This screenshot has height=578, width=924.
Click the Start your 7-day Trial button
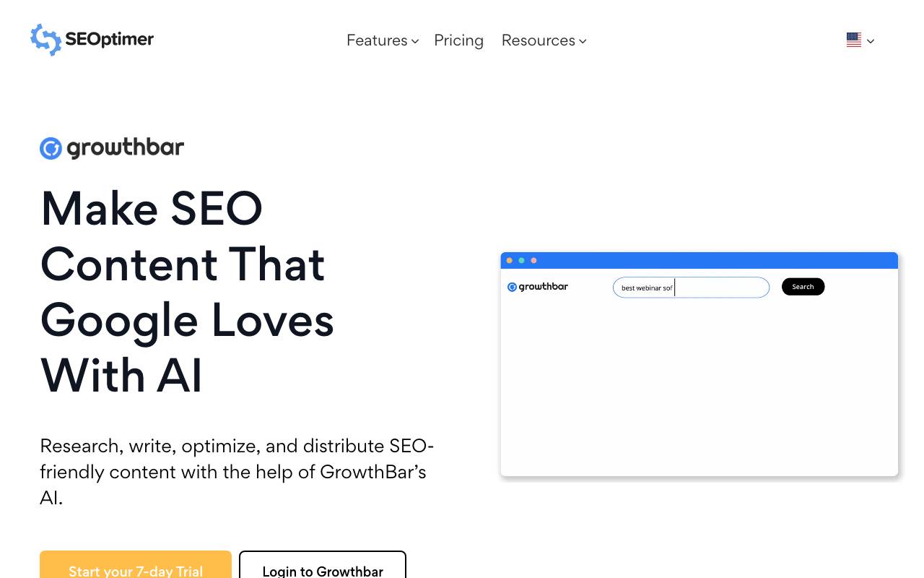click(x=136, y=564)
